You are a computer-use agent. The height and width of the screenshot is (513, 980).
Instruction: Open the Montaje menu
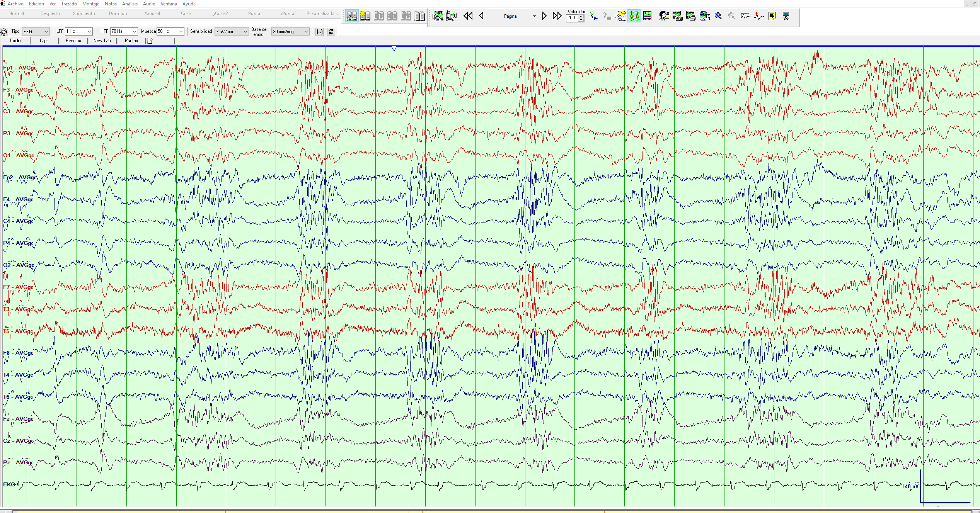(91, 4)
